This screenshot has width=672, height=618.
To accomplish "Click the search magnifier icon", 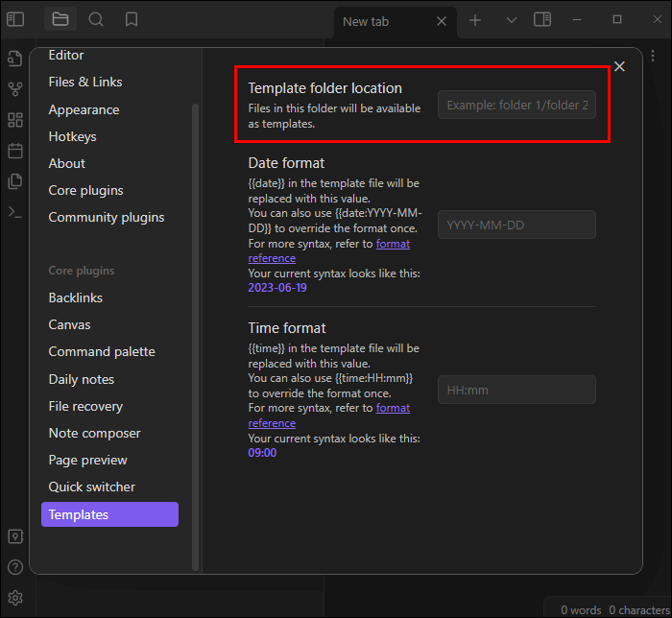I will (x=96, y=19).
